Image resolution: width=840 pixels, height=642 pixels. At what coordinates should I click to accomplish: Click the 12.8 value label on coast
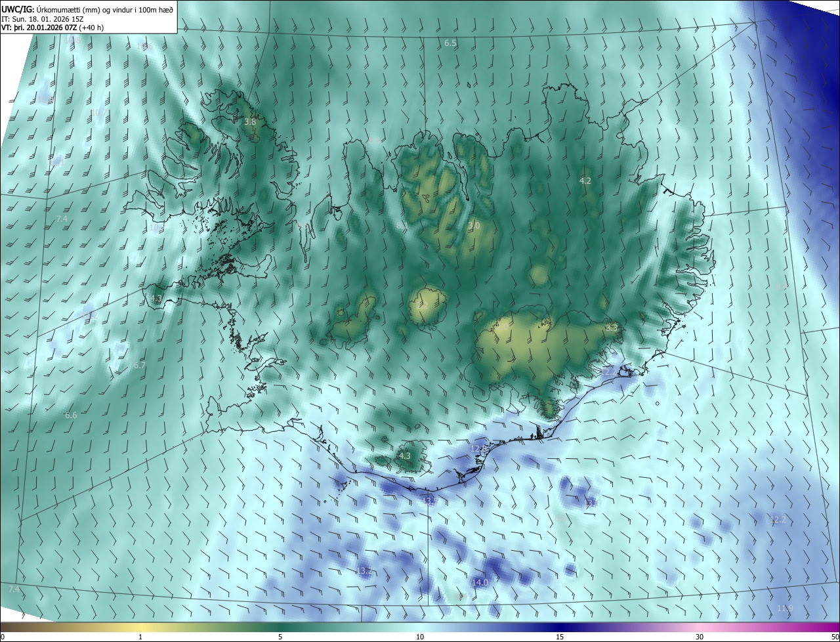479,449
